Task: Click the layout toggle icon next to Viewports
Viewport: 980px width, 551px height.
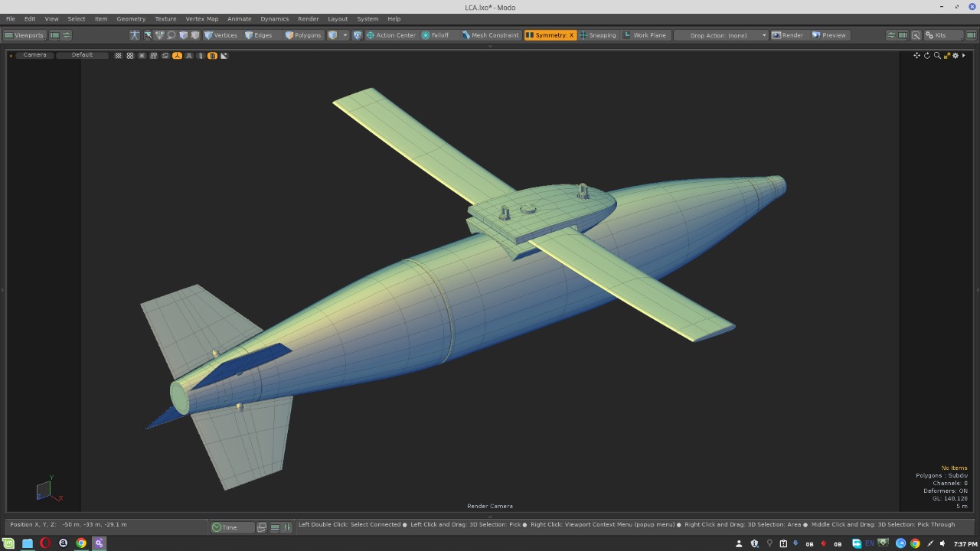Action: coord(54,35)
